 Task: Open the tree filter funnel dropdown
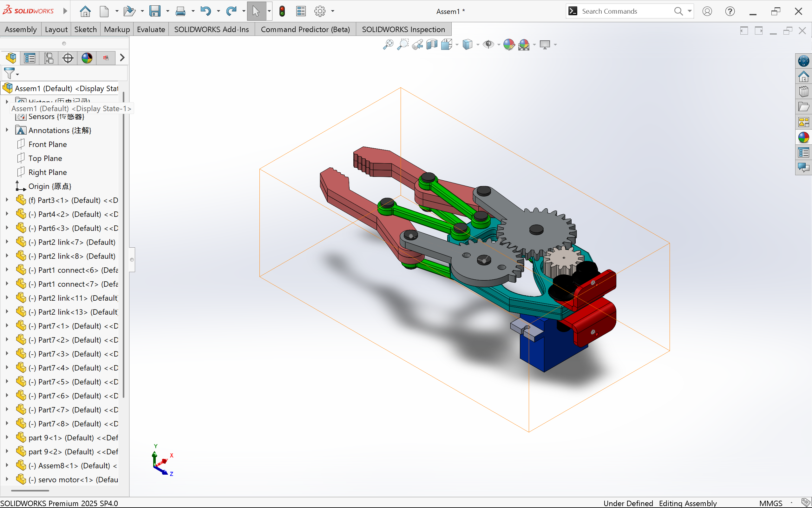(11, 73)
